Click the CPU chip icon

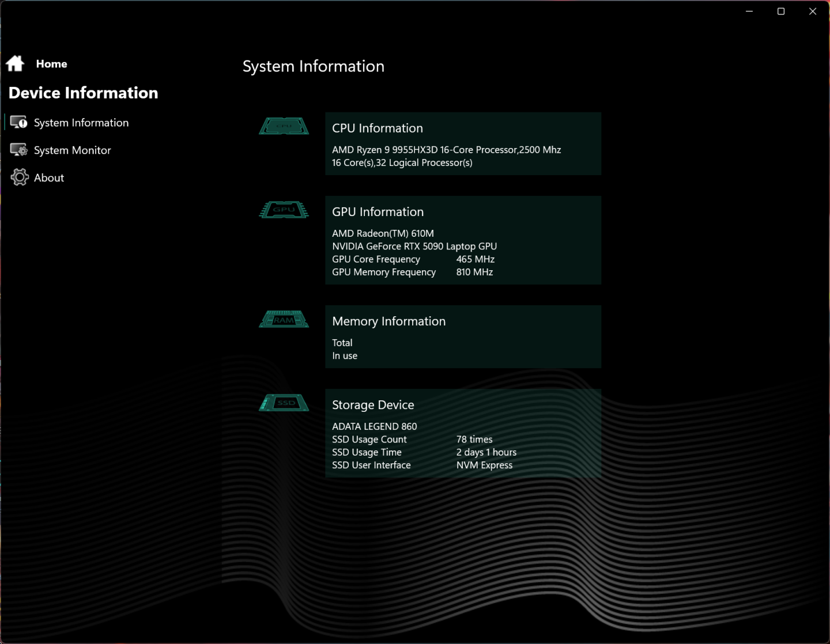284,126
